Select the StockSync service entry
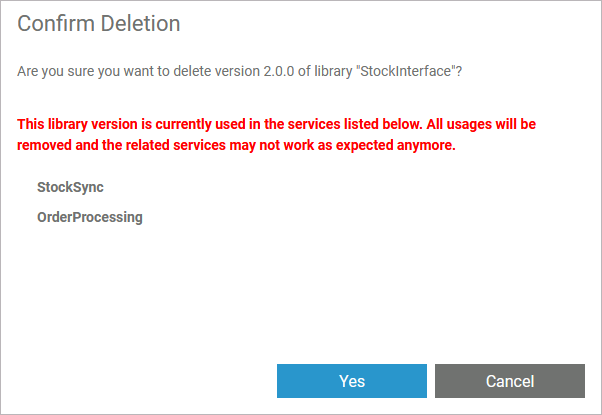The height and width of the screenshot is (415, 602). [70, 187]
